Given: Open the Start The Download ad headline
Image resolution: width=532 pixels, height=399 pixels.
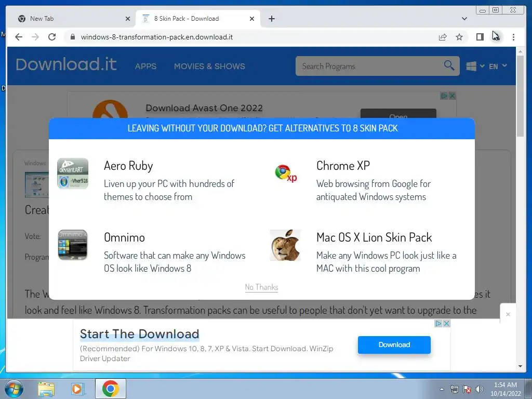Looking at the screenshot, I should 139,334.
